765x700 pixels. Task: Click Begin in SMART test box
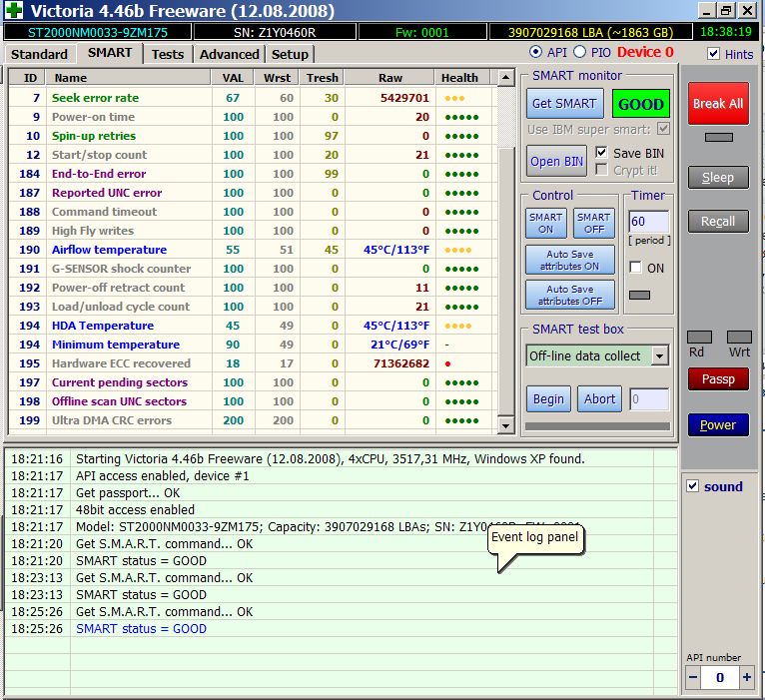pos(548,399)
